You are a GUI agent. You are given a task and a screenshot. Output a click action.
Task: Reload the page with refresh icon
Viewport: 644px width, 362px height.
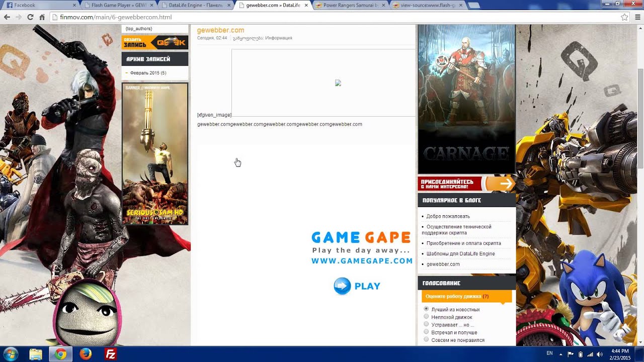(30, 17)
